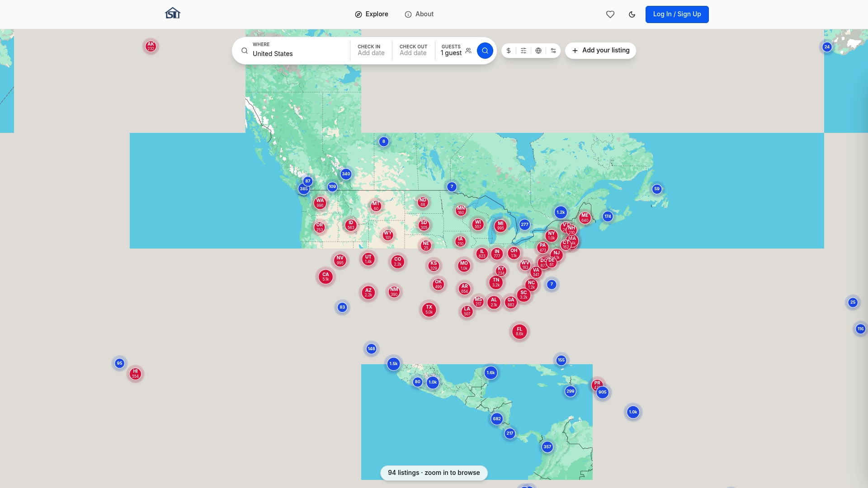Open the settings toggles icon in filter bar

coord(553,51)
